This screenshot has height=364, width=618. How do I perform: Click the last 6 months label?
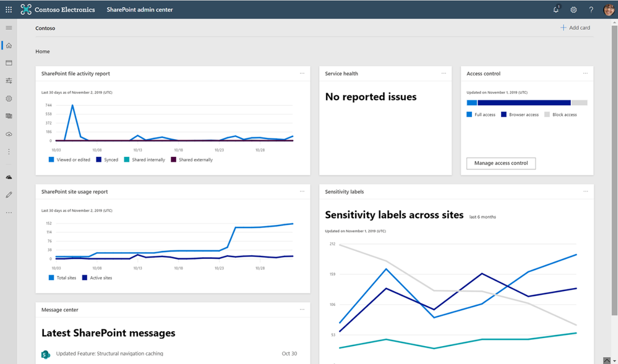click(x=483, y=217)
